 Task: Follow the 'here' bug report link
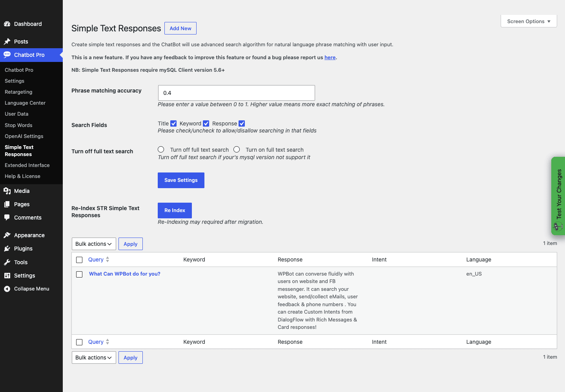pyautogui.click(x=330, y=57)
